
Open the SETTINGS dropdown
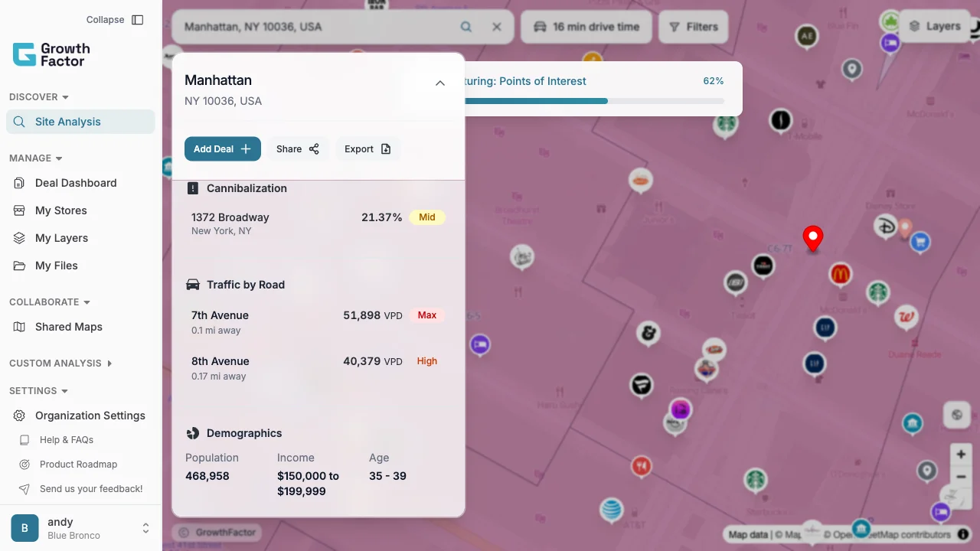click(x=38, y=391)
